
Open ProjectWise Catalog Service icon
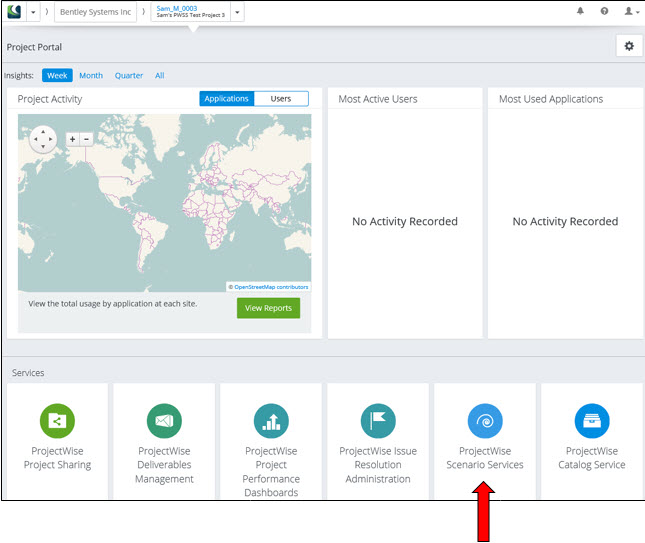click(x=592, y=420)
